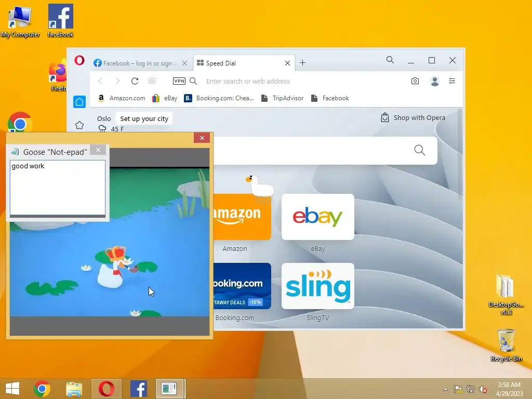
Task: Click the muted volume tray icon
Action: point(483,389)
